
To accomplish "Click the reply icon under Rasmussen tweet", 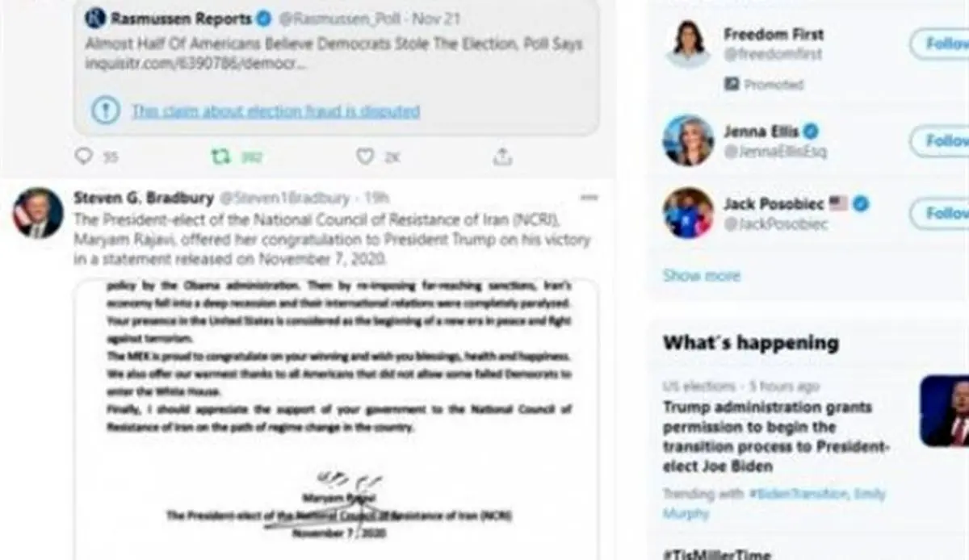I will tap(83, 157).
